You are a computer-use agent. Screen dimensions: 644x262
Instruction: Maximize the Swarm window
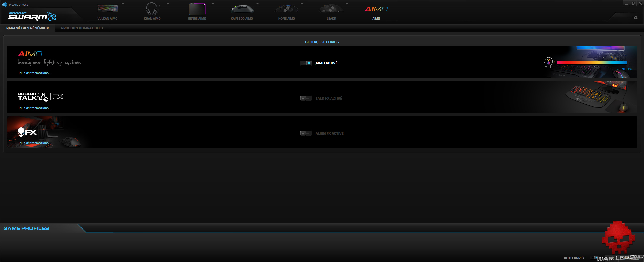633,4
